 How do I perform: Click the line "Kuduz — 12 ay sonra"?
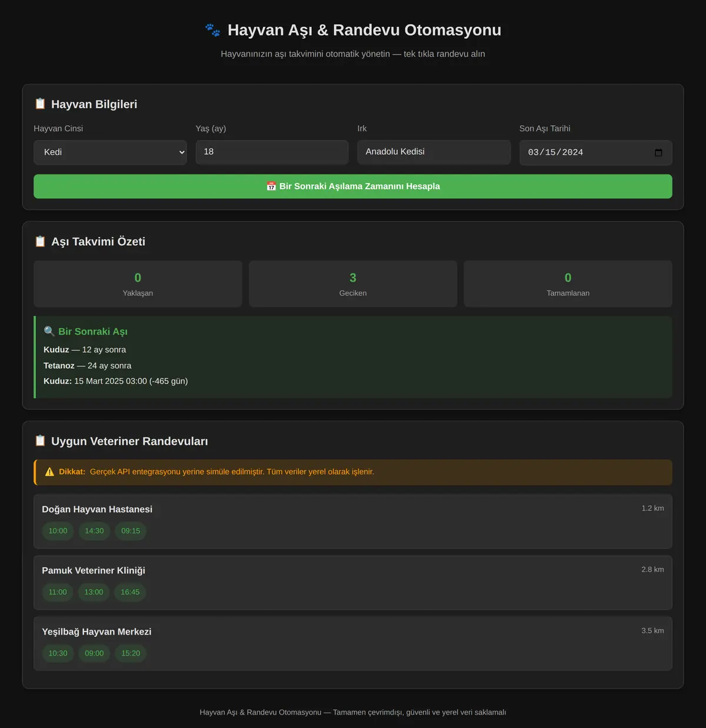85,350
